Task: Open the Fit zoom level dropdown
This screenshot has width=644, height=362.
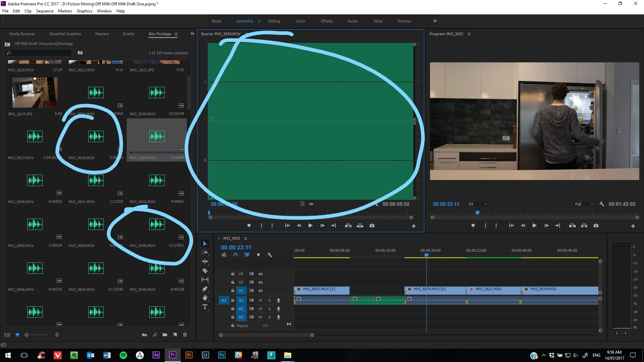Action: pyautogui.click(x=478, y=204)
